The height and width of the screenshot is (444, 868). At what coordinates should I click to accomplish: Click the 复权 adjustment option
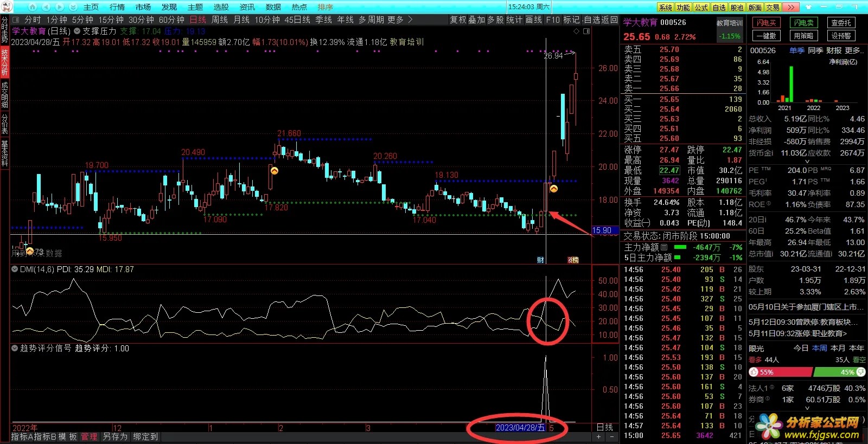[458, 20]
